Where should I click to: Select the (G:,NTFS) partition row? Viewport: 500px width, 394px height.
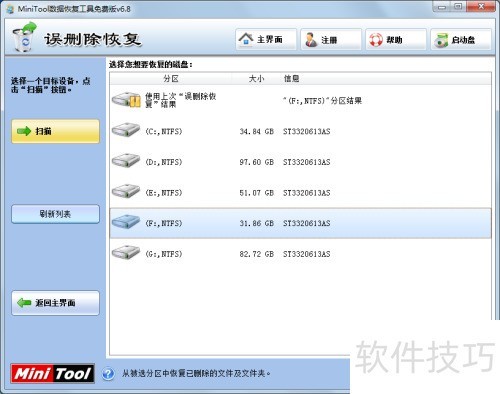coord(300,254)
